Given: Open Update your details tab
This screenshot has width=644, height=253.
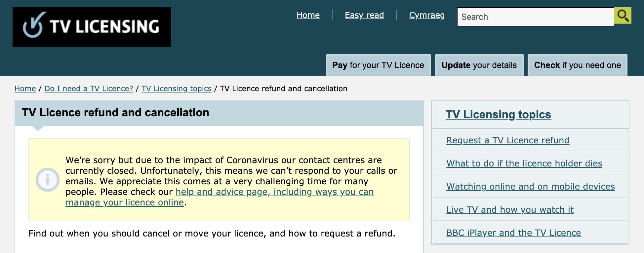Looking at the screenshot, I should click(479, 65).
